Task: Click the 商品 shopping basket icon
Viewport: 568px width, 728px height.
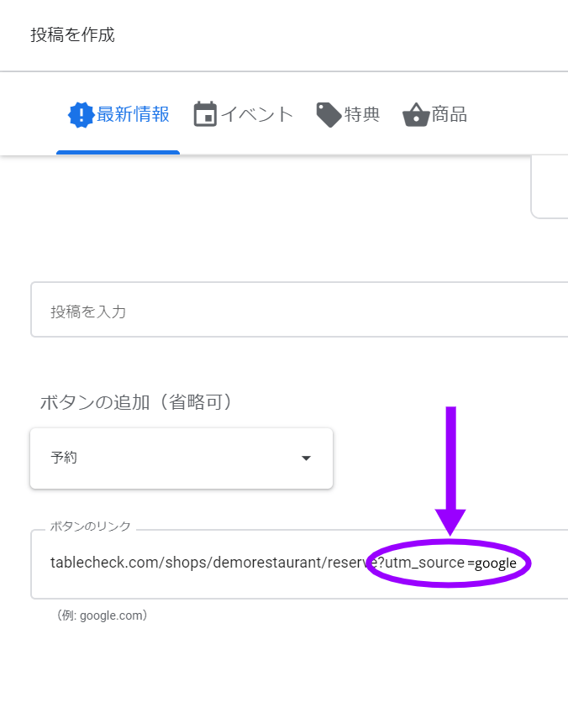Action: 416,115
